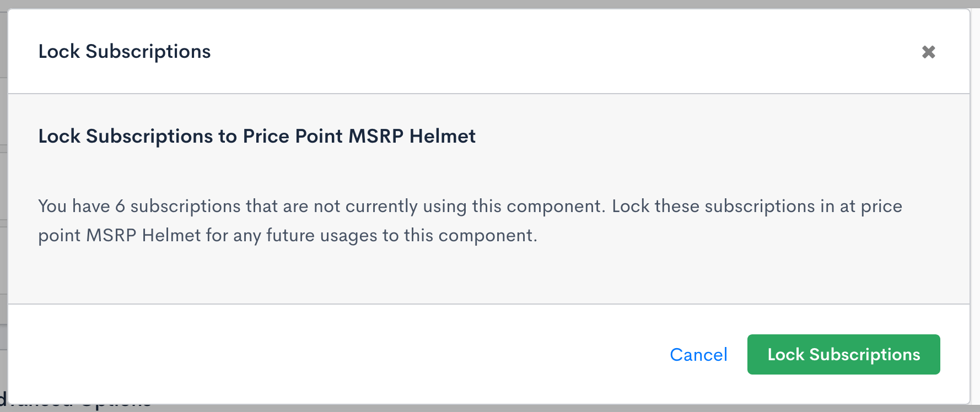The width and height of the screenshot is (980, 412).
Task: Click empty footer area left of Cancel
Action: pyautogui.click(x=331, y=355)
